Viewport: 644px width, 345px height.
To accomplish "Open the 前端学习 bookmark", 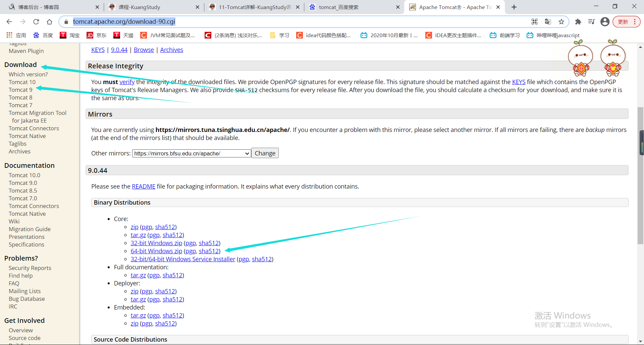I will tap(505, 35).
